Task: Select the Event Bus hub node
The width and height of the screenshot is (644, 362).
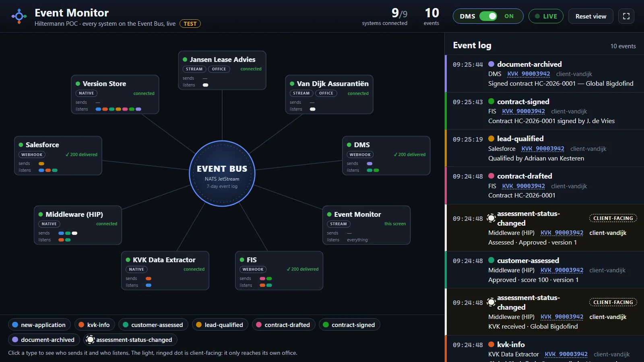Action: click(x=222, y=173)
